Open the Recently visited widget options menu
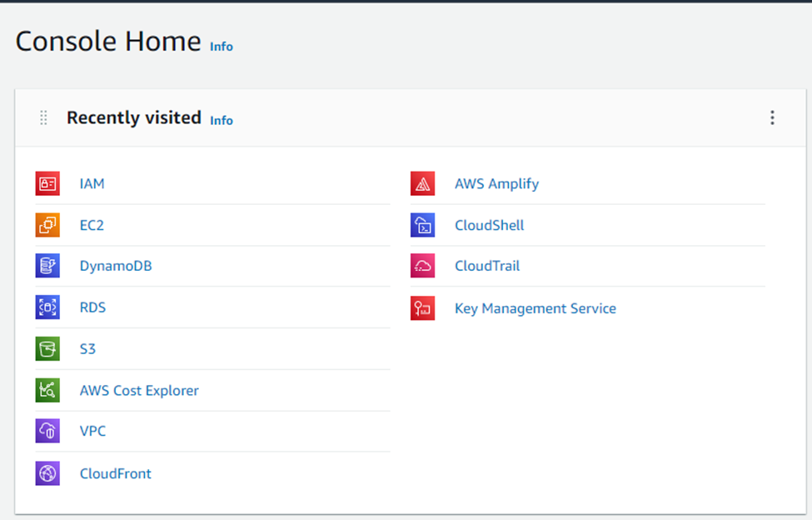Image resolution: width=812 pixels, height=520 pixels. (x=772, y=117)
